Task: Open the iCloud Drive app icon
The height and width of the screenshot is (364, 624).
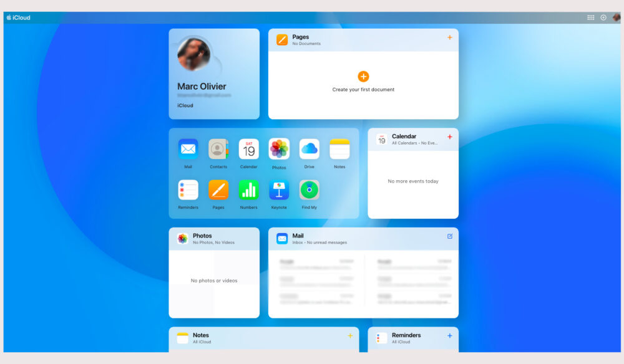Action: pos(310,149)
